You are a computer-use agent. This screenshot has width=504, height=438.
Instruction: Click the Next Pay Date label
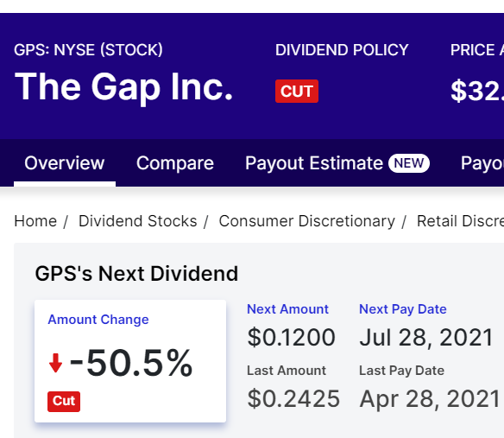tap(403, 309)
